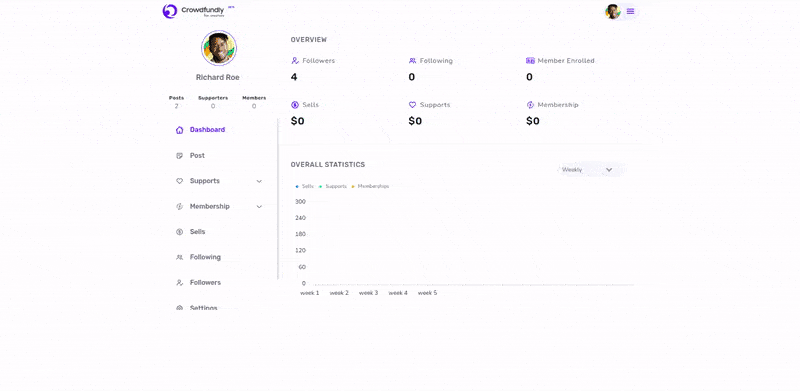Click the Post sidebar icon
This screenshot has height=391, width=800.
pyautogui.click(x=179, y=156)
